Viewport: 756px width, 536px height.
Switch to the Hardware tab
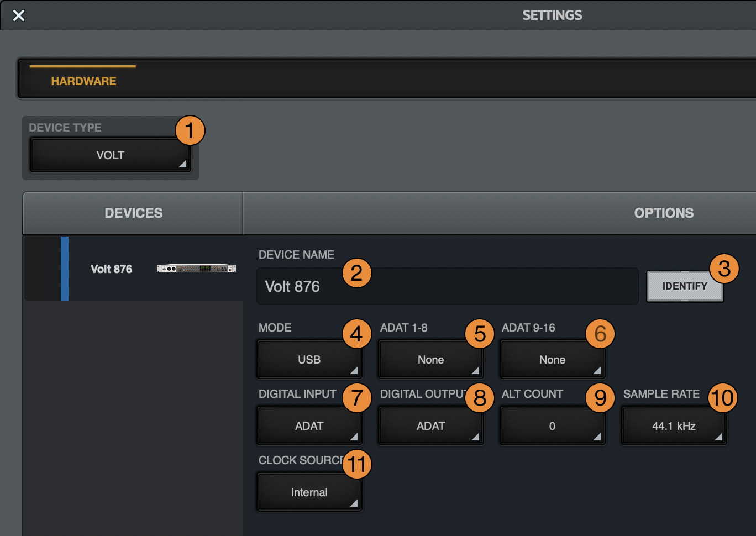click(x=83, y=81)
